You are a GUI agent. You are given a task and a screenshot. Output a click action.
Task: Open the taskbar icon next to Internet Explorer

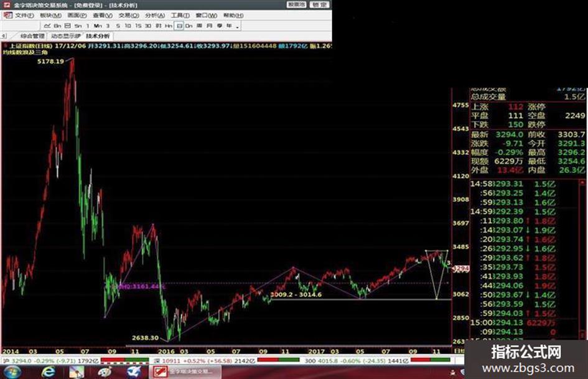coord(77,372)
